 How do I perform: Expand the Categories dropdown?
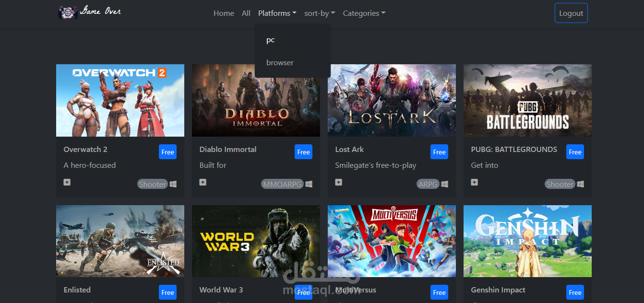364,13
